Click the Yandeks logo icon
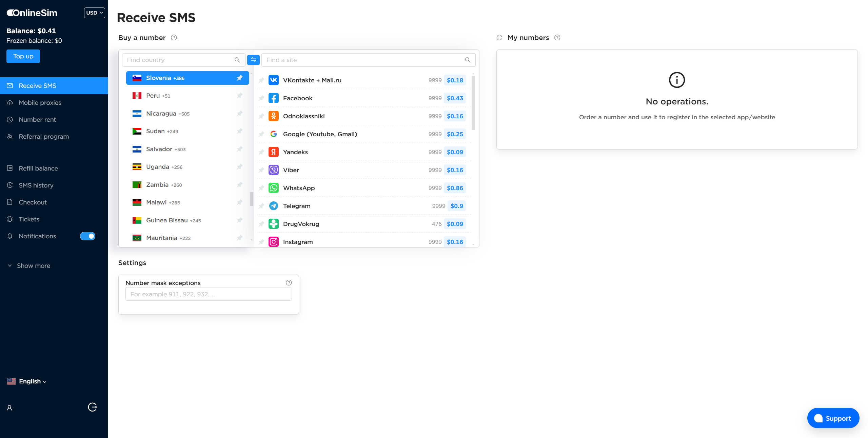 point(274,152)
